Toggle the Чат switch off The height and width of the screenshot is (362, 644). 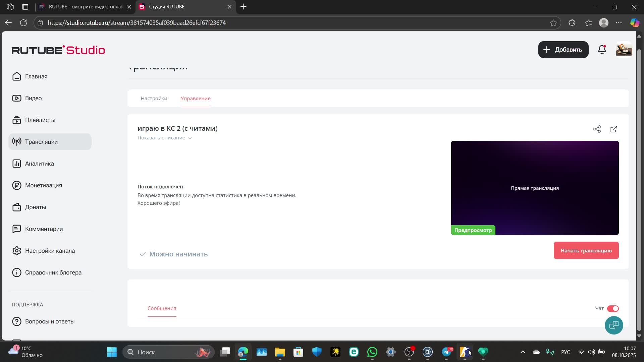pyautogui.click(x=612, y=308)
